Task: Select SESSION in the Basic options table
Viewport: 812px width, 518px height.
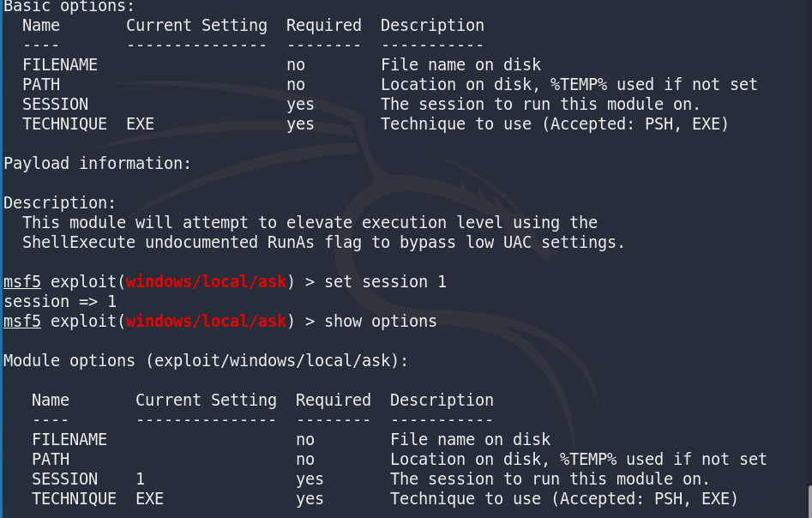Action: click(x=56, y=104)
